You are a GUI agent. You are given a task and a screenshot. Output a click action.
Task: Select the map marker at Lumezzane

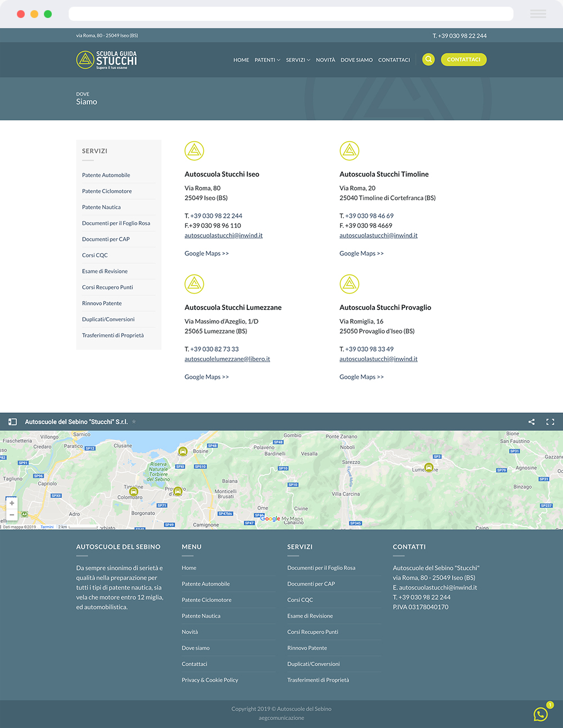click(428, 468)
